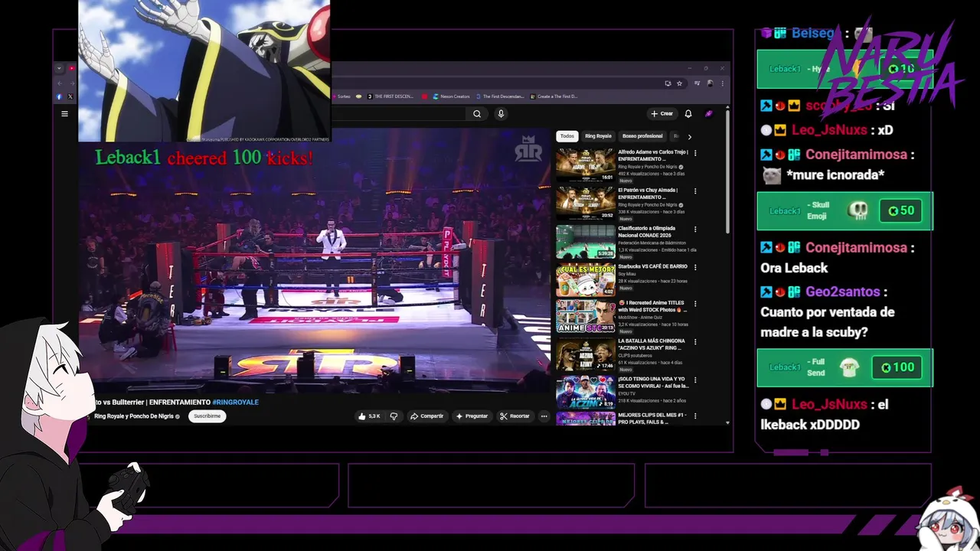Open Alfredo Adame vs Carlos Trejo thumbnail
Image resolution: width=980 pixels, height=551 pixels.
point(586,165)
